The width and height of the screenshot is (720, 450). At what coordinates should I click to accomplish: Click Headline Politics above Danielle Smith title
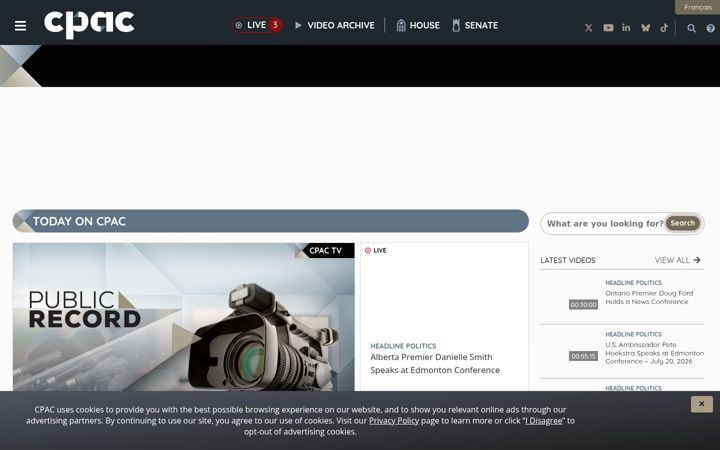[403, 346]
